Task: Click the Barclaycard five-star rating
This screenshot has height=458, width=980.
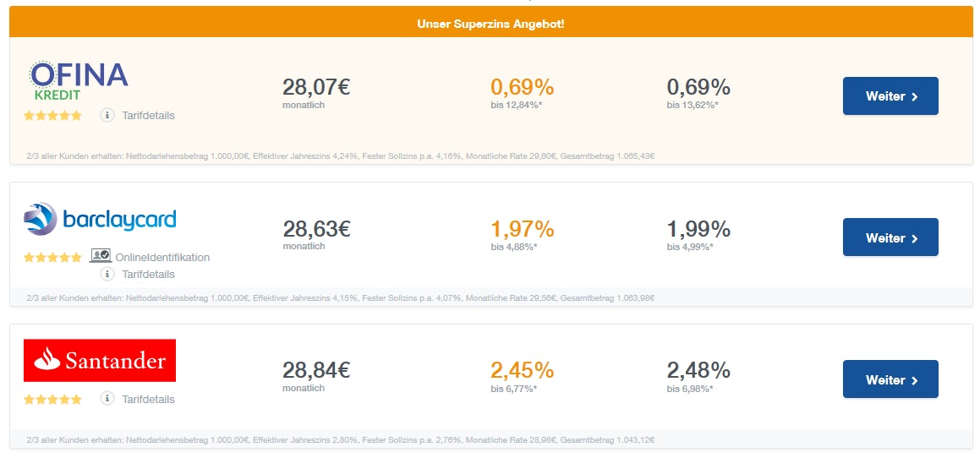Action: pos(52,257)
